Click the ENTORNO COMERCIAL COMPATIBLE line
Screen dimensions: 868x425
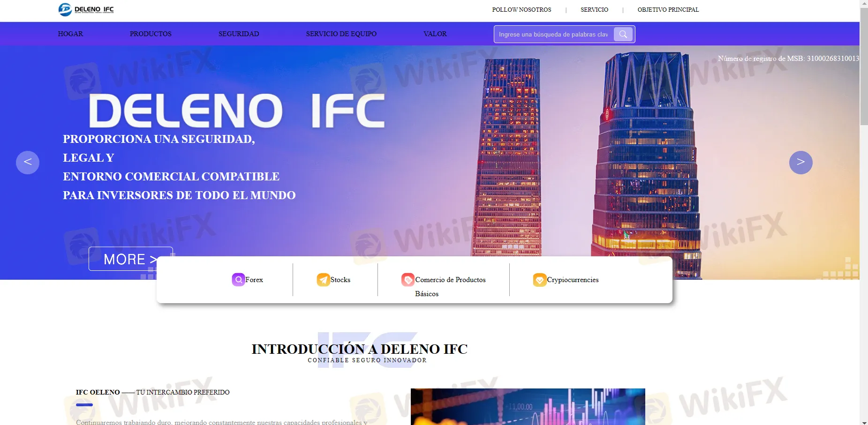171,177
